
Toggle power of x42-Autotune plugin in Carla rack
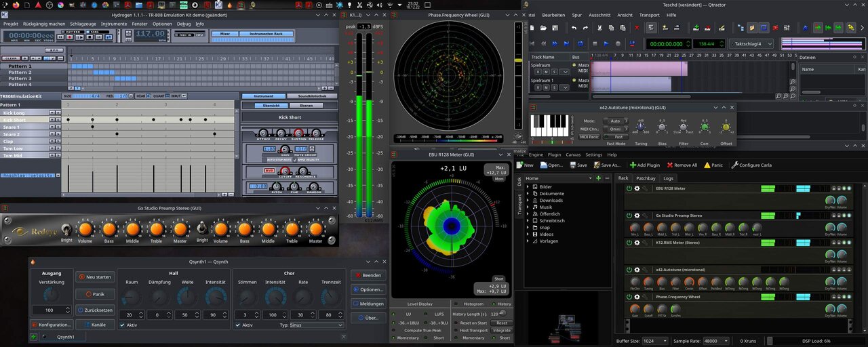click(629, 270)
